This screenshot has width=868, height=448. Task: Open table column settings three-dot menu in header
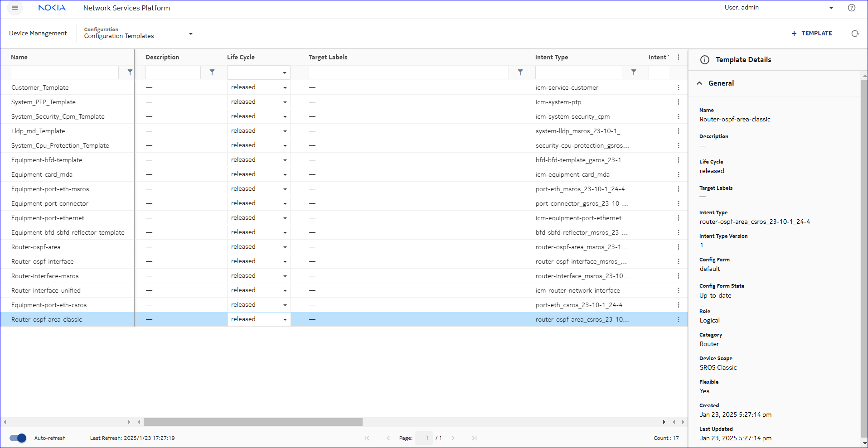point(678,57)
